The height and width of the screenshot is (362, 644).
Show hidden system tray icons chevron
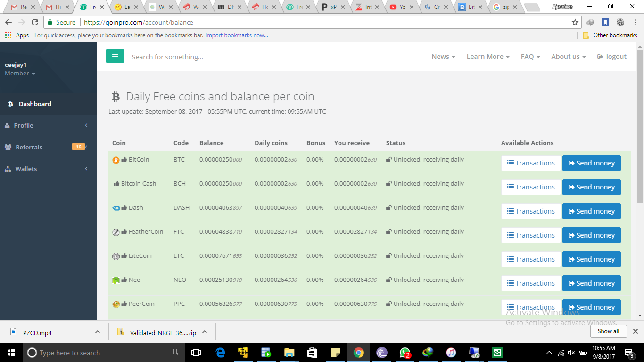click(x=549, y=353)
